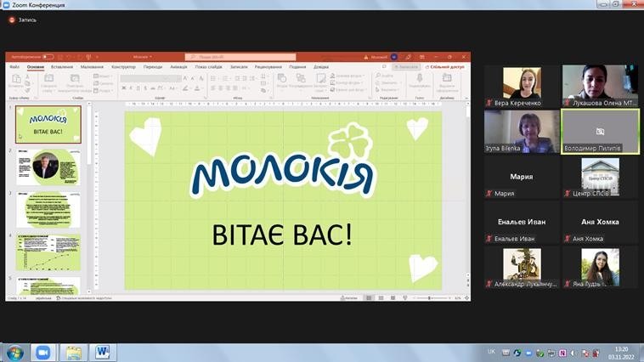
Task: Click the OneNote tray icon
Action: (x=562, y=353)
